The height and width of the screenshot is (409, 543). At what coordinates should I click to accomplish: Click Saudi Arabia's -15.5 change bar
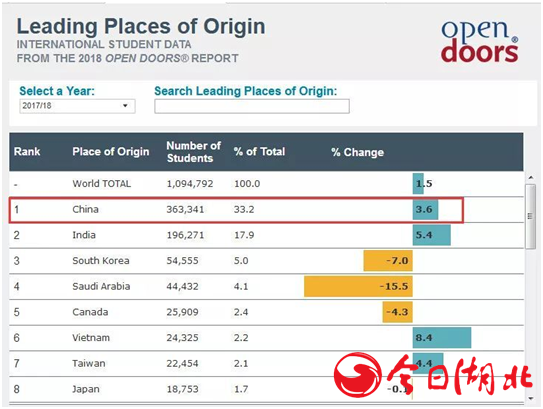pyautogui.click(x=358, y=286)
